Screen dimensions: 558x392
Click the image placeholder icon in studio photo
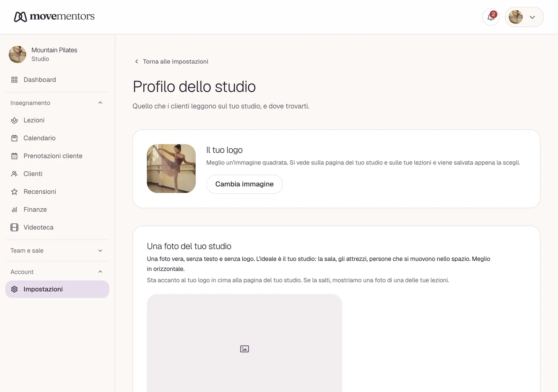244,349
